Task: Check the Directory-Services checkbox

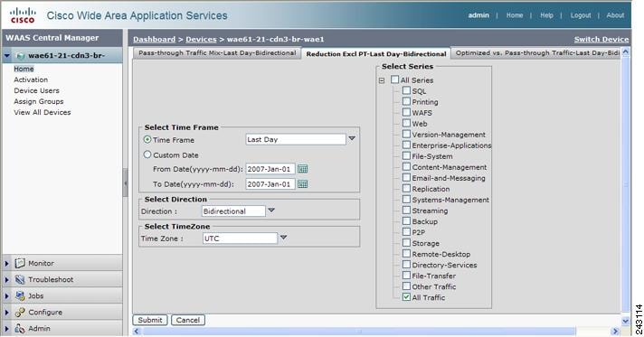Action: pyautogui.click(x=406, y=265)
